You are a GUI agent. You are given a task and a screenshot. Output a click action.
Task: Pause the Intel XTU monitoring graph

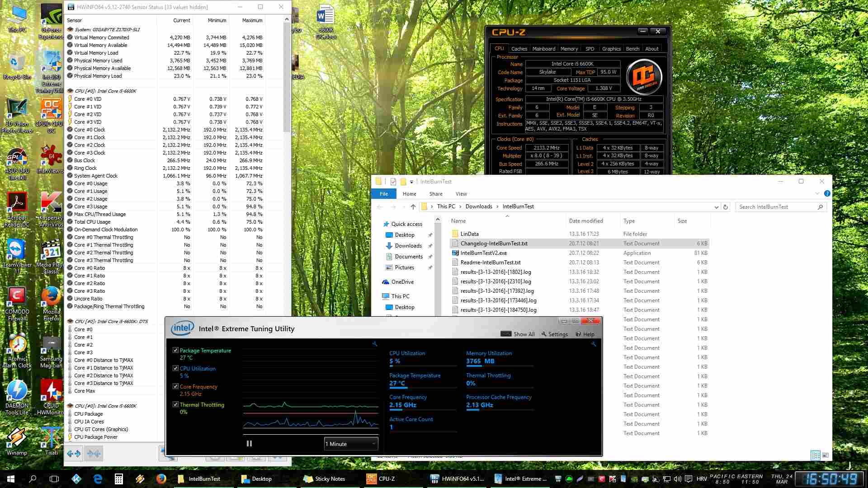(x=249, y=444)
